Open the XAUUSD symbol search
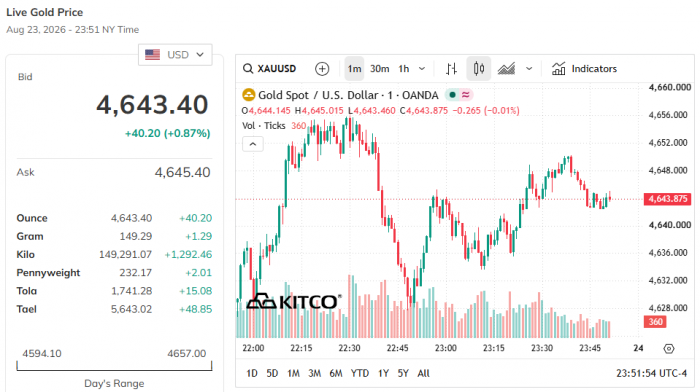700x392 pixels. [x=269, y=69]
